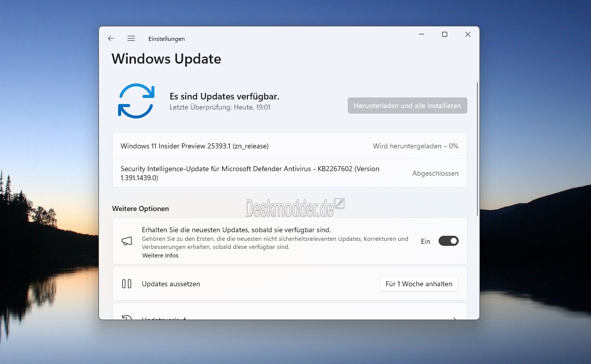The width and height of the screenshot is (591, 364).
Task: Open the Weitere Infos link
Action: coord(160,255)
